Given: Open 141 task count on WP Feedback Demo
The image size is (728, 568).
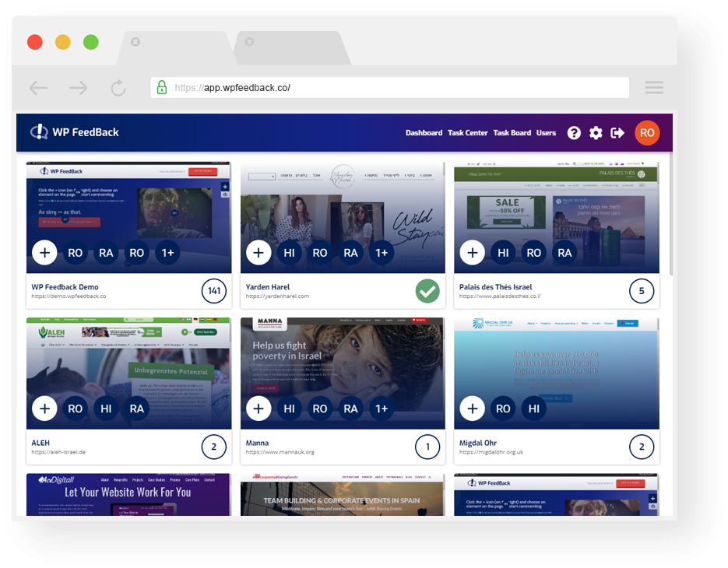Looking at the screenshot, I should [214, 291].
